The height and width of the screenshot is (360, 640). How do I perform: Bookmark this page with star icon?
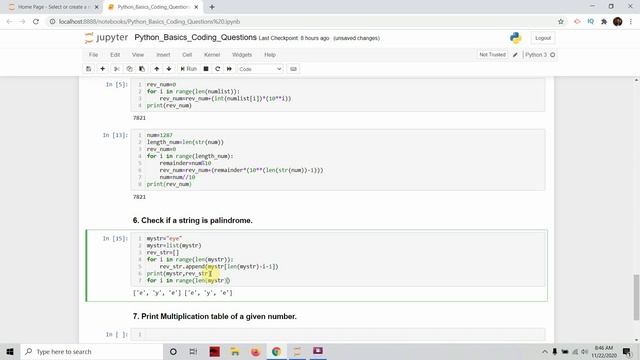(561, 22)
